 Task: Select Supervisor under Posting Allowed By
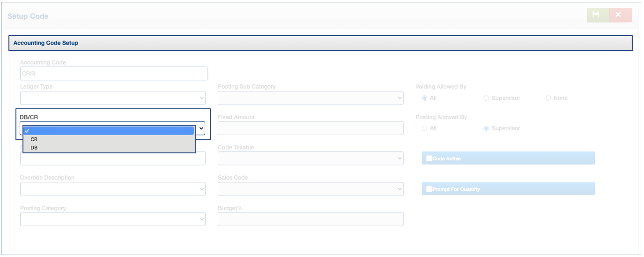[486, 128]
